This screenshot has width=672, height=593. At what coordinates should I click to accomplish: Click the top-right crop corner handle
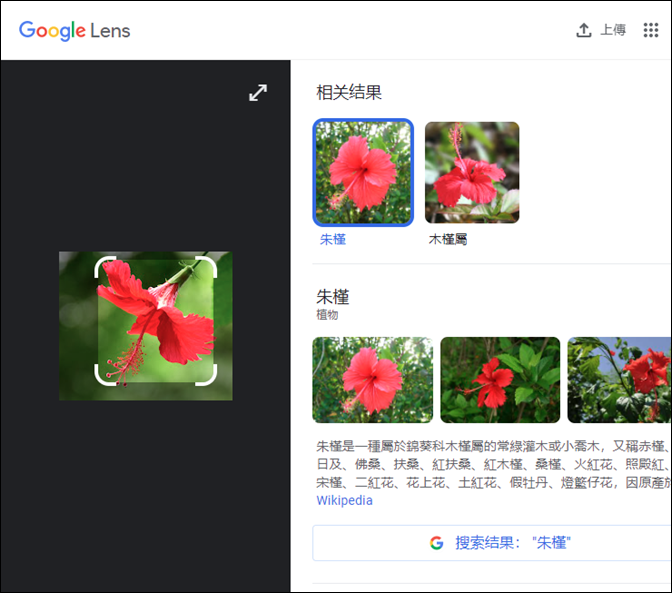[x=207, y=266]
